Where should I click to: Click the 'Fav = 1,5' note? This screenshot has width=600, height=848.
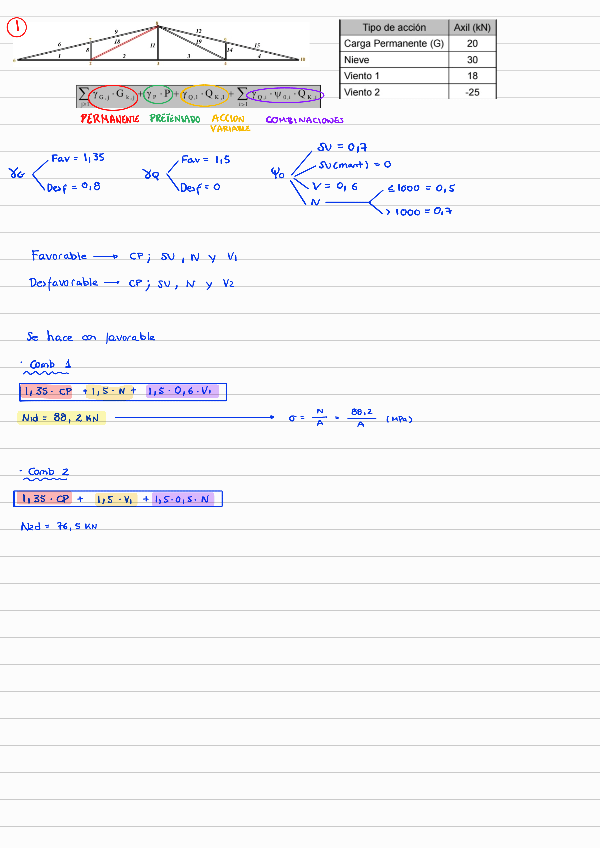[x=206, y=160]
